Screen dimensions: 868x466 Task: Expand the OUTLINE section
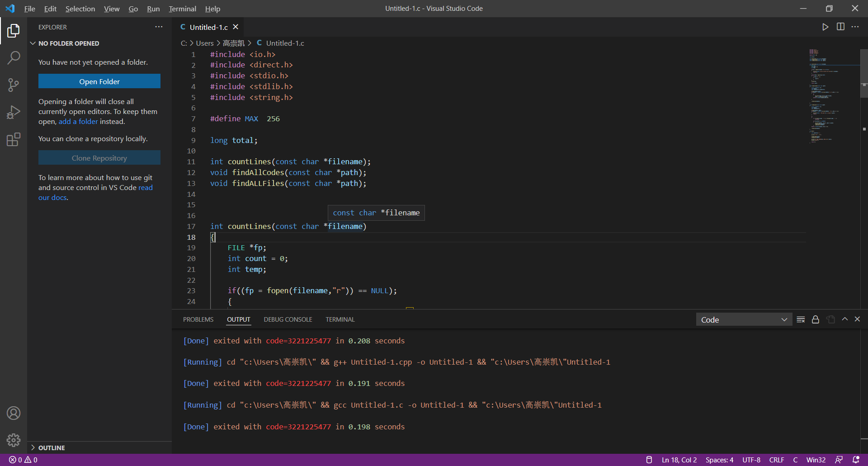coord(99,447)
